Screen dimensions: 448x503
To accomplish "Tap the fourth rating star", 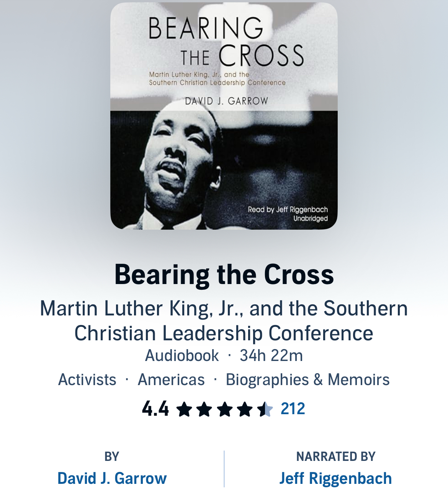I will click(244, 409).
